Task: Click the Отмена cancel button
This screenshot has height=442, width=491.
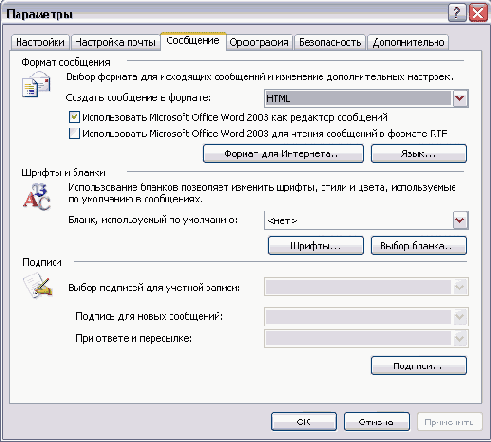Action: (377, 422)
